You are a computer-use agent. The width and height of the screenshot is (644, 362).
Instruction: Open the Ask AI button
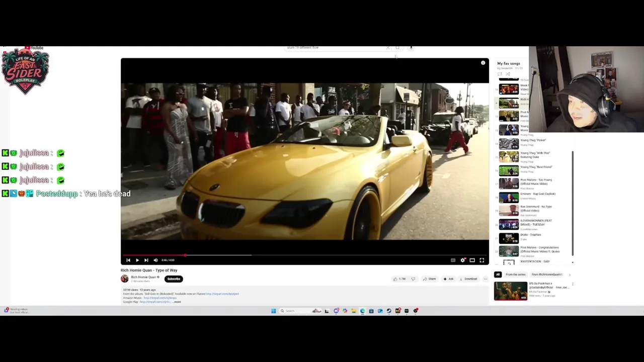pos(448,279)
